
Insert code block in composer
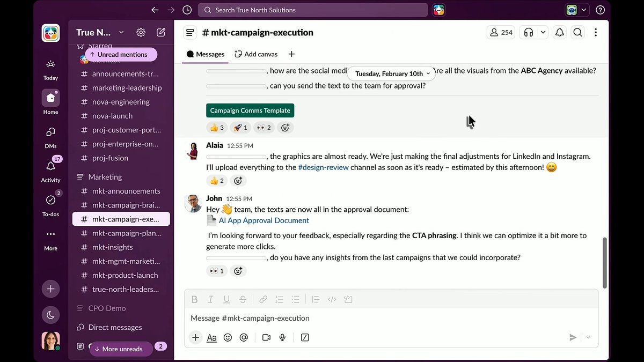348,300
